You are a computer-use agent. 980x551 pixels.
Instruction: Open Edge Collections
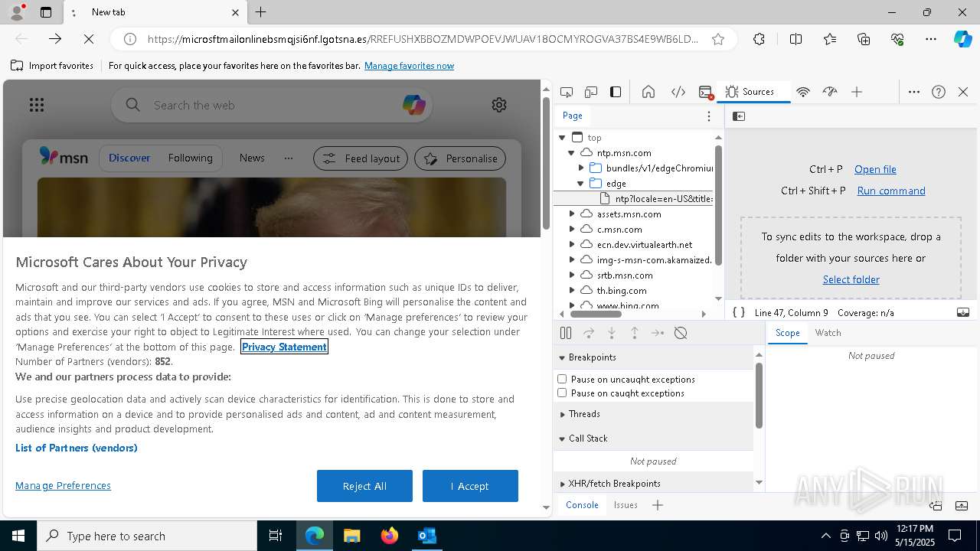click(x=864, y=39)
